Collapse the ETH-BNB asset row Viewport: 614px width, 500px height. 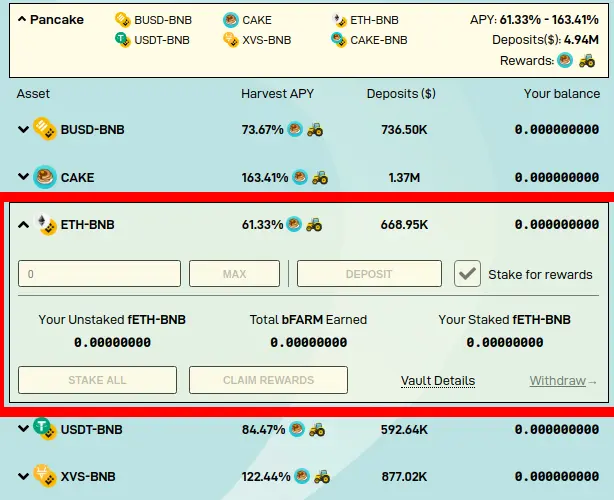[x=23, y=225]
